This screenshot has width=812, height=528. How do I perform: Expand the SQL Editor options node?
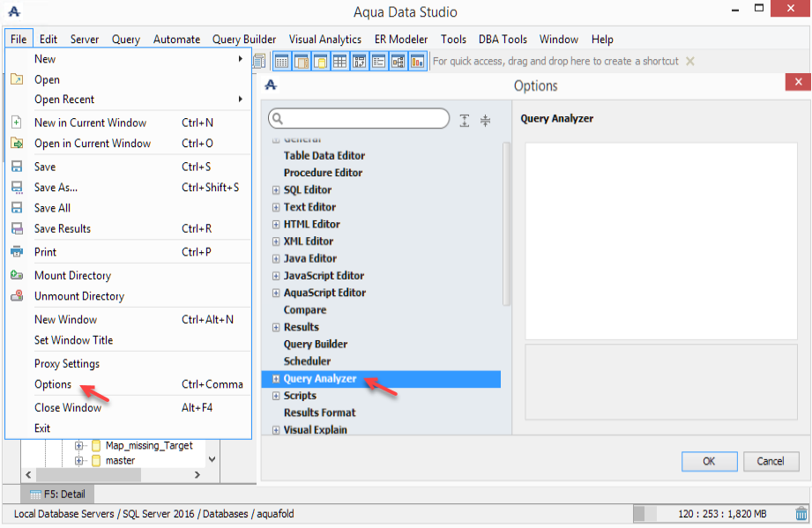coord(276,190)
